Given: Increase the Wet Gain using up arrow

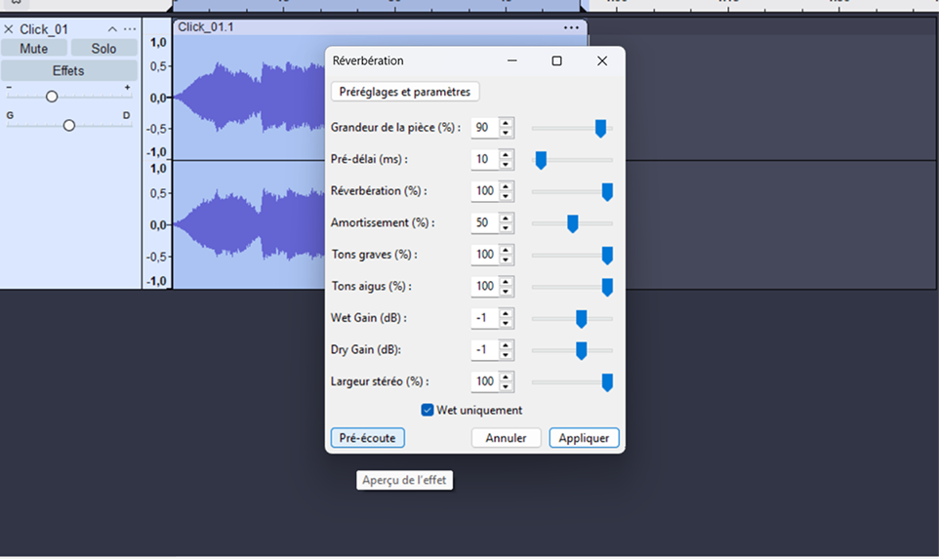Looking at the screenshot, I should pos(506,313).
